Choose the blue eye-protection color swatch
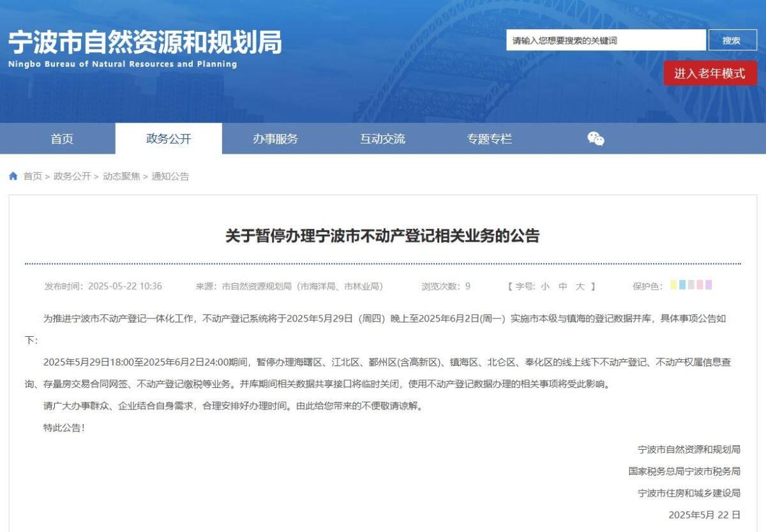766x532 pixels. coord(682,284)
